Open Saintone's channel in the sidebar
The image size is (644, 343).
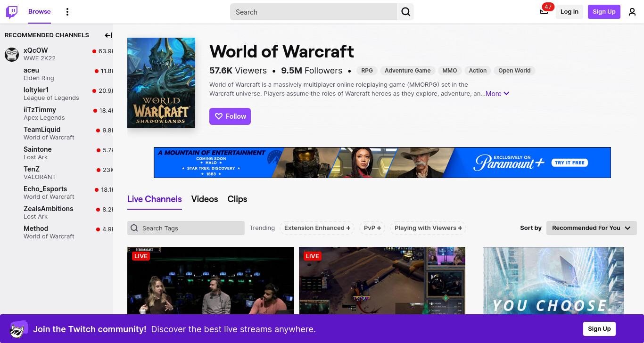57,153
